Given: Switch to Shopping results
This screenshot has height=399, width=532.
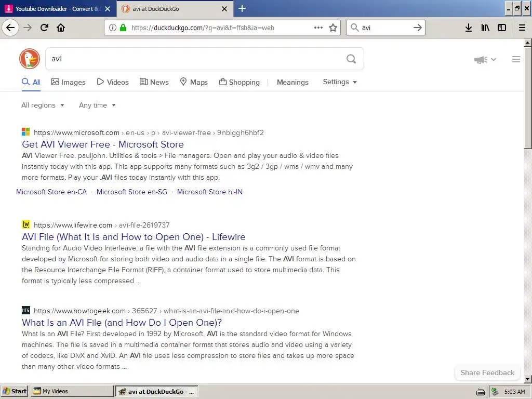Looking at the screenshot, I should tap(239, 82).
